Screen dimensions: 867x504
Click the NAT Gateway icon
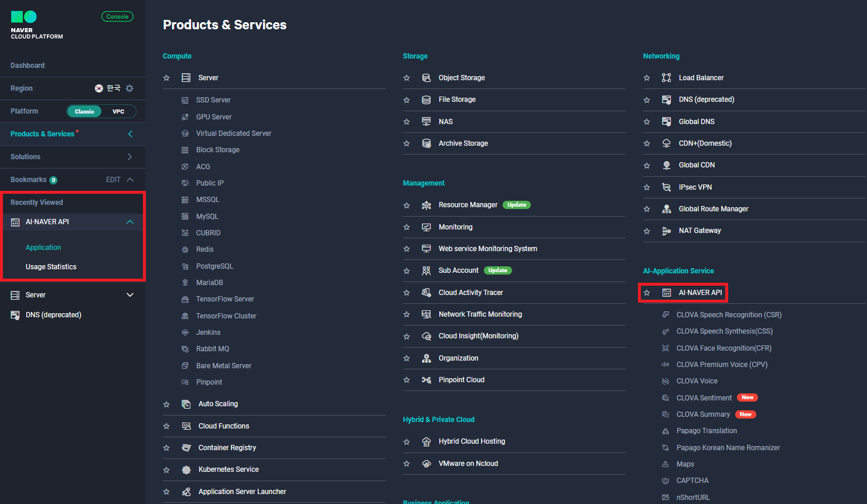tap(667, 231)
